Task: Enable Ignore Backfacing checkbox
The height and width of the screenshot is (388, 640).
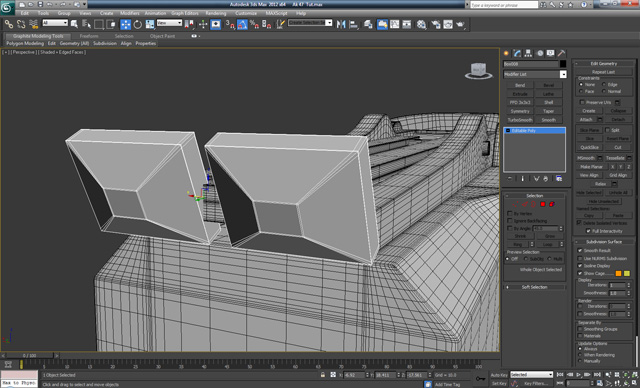Action: pyautogui.click(x=509, y=221)
